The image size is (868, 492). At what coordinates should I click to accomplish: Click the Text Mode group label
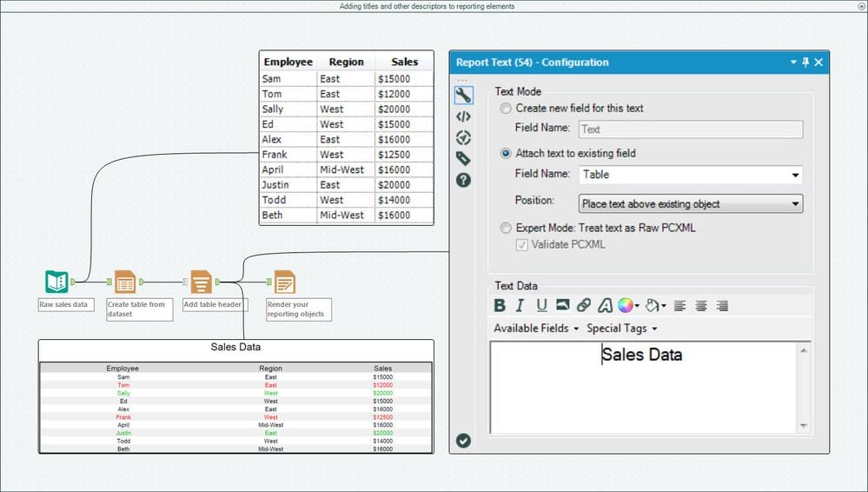tap(518, 92)
